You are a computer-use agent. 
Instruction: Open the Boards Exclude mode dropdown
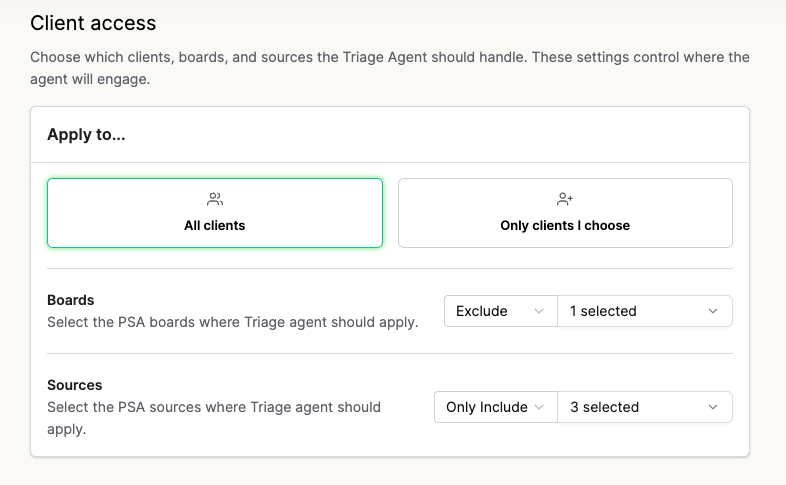499,311
